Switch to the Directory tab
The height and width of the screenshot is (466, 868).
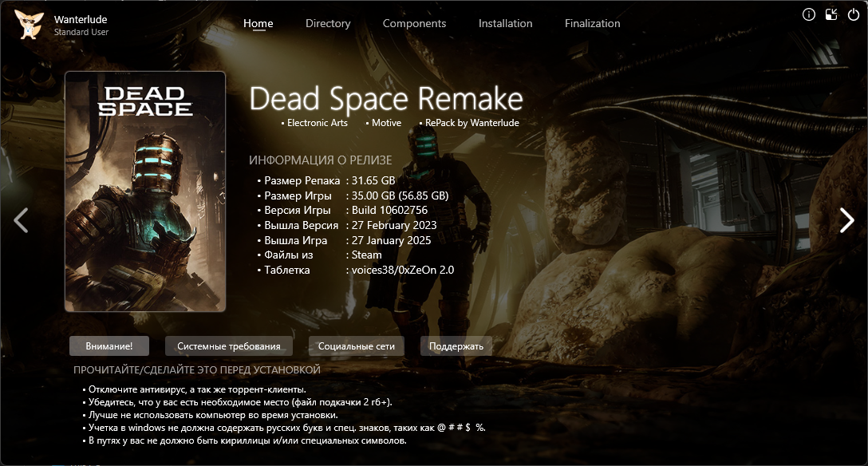coord(328,24)
